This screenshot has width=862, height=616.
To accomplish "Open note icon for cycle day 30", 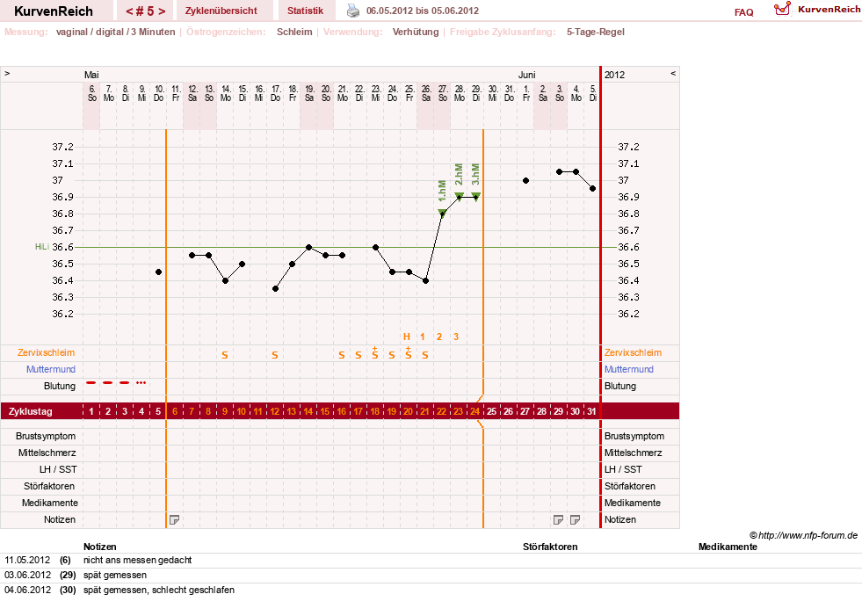I will tap(575, 519).
